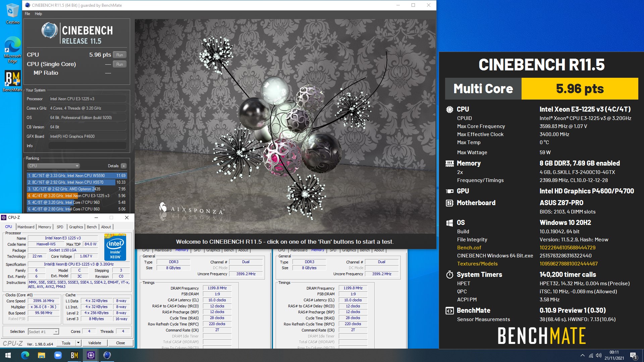644x362 pixels.
Task: Open the Recycle Bin (Cestino) desktop icon
Action: pos(12,13)
